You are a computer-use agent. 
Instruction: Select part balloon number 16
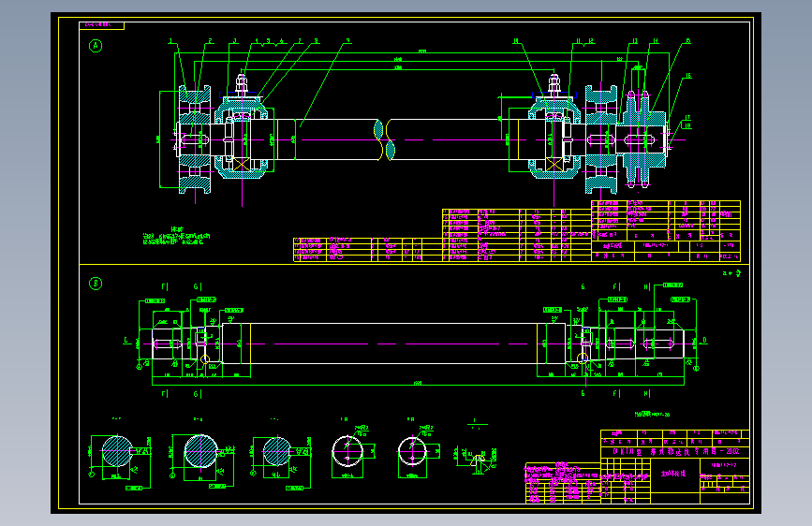687,76
